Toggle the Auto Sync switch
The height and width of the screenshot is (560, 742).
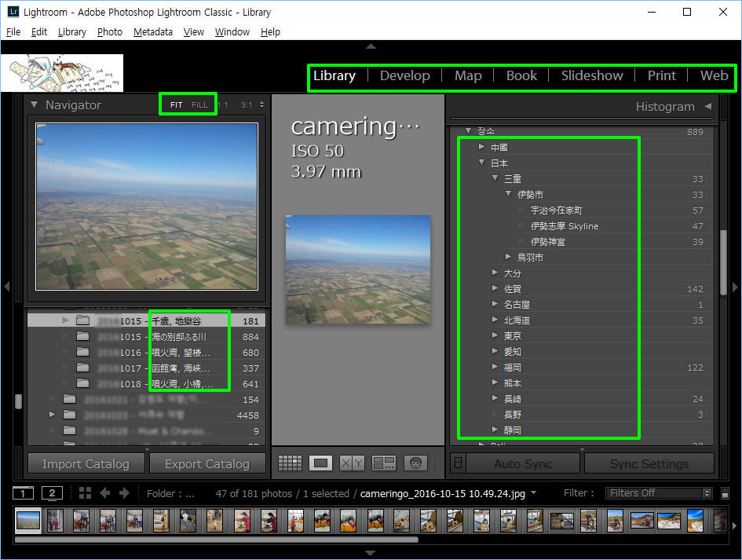coord(458,463)
